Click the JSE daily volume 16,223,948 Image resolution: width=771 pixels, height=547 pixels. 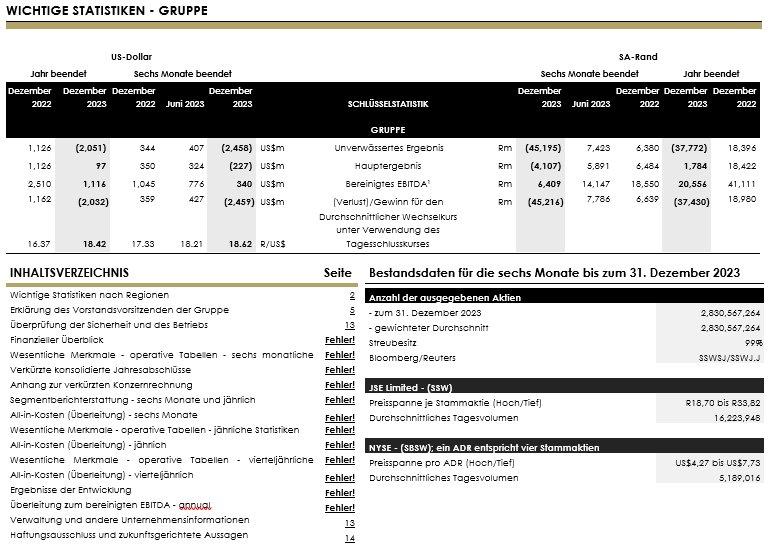(x=737, y=418)
